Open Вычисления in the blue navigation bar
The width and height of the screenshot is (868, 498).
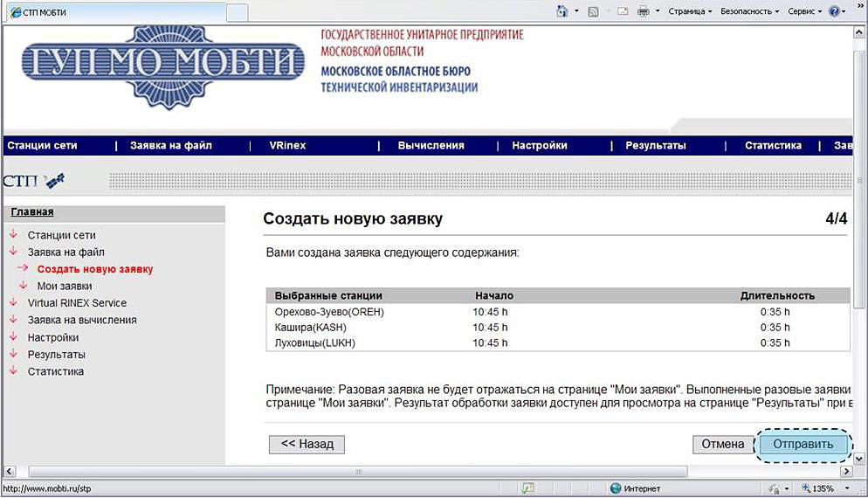click(431, 146)
